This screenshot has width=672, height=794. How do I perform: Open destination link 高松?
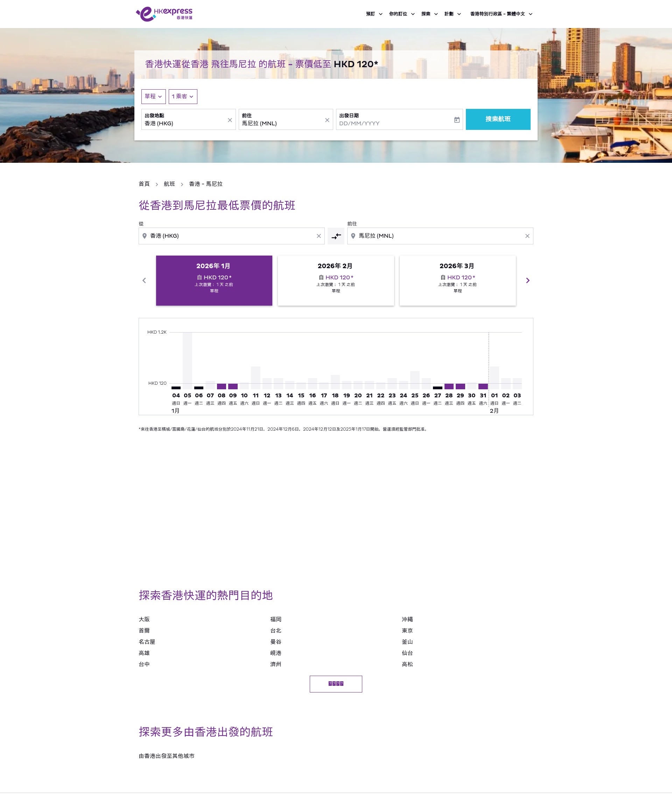(x=407, y=664)
